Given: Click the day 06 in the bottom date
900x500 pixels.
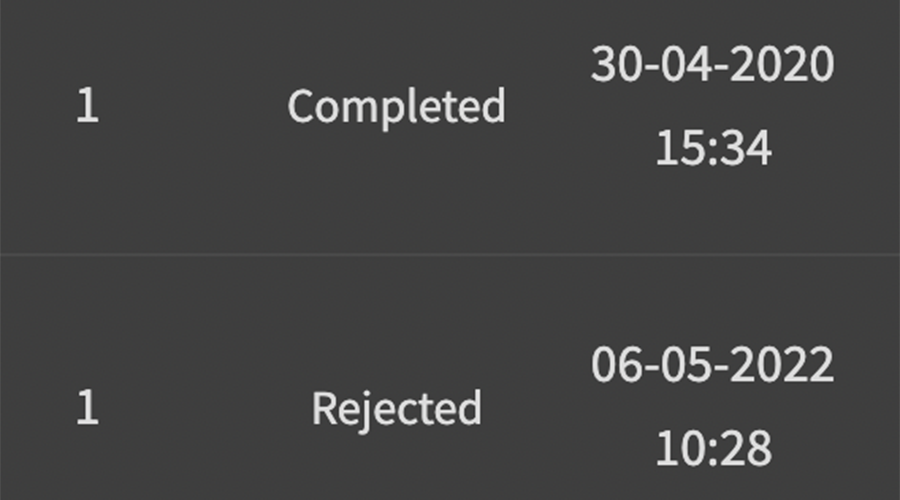Looking at the screenshot, I should pyautogui.click(x=616, y=366).
